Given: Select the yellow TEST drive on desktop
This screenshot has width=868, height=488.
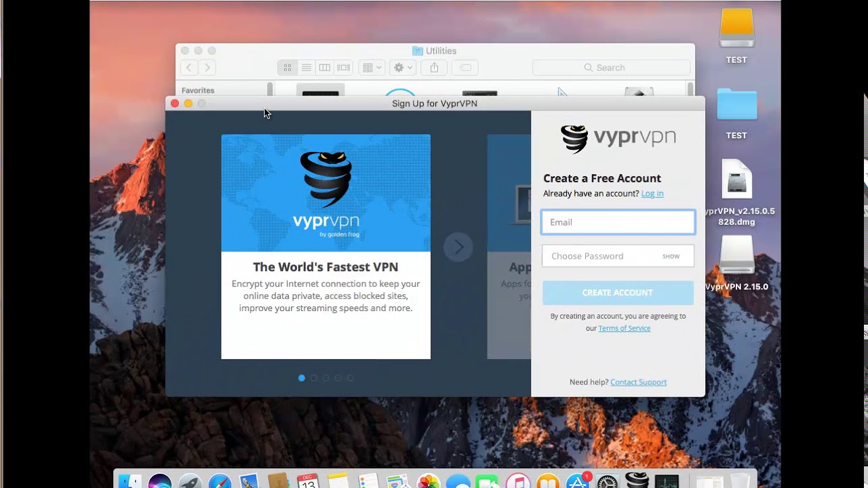Looking at the screenshot, I should click(736, 29).
